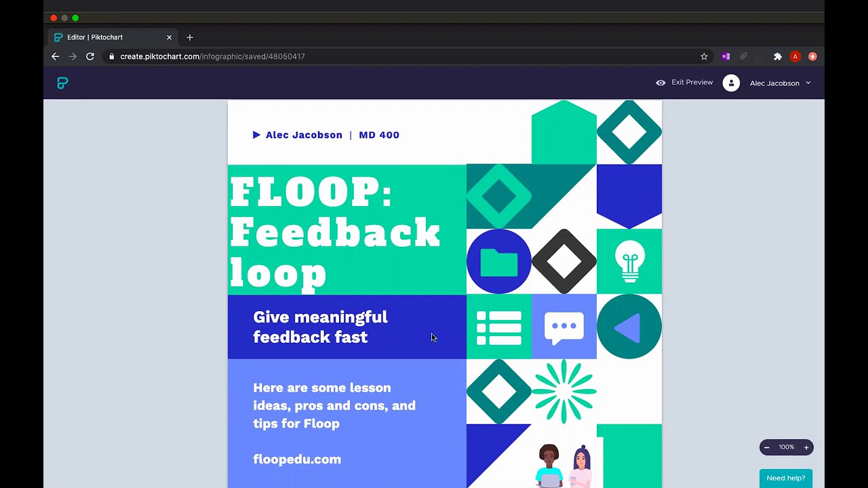This screenshot has height=488, width=868.
Task: Focus the address bar showing create.piktochart.com
Action: coord(407,56)
